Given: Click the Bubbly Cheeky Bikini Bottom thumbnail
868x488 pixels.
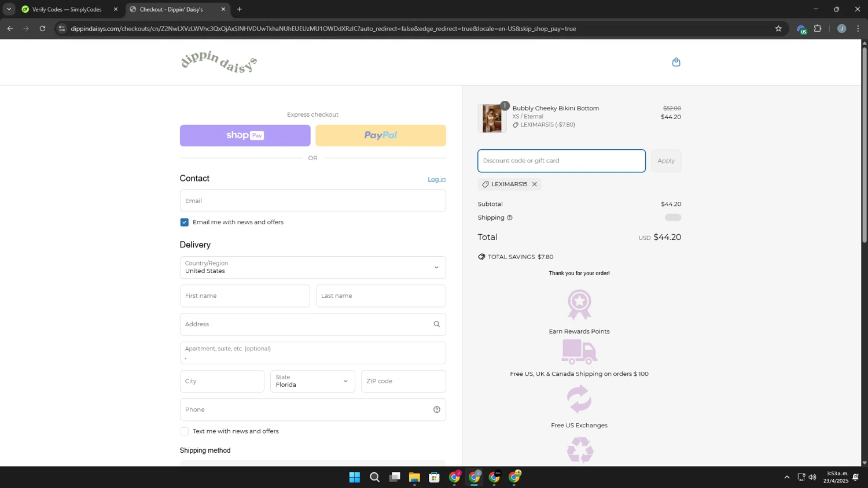Looking at the screenshot, I should click(x=492, y=118).
